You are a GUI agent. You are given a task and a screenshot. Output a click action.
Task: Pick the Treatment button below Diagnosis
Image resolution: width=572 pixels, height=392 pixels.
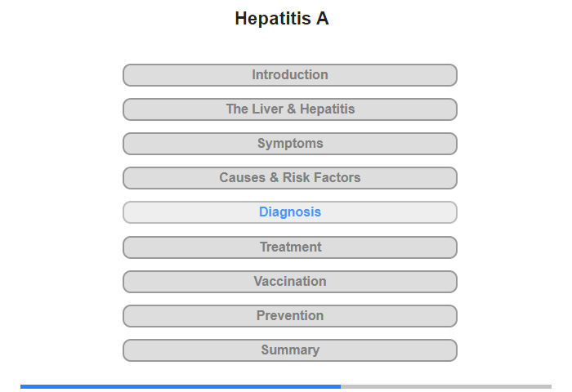289,247
